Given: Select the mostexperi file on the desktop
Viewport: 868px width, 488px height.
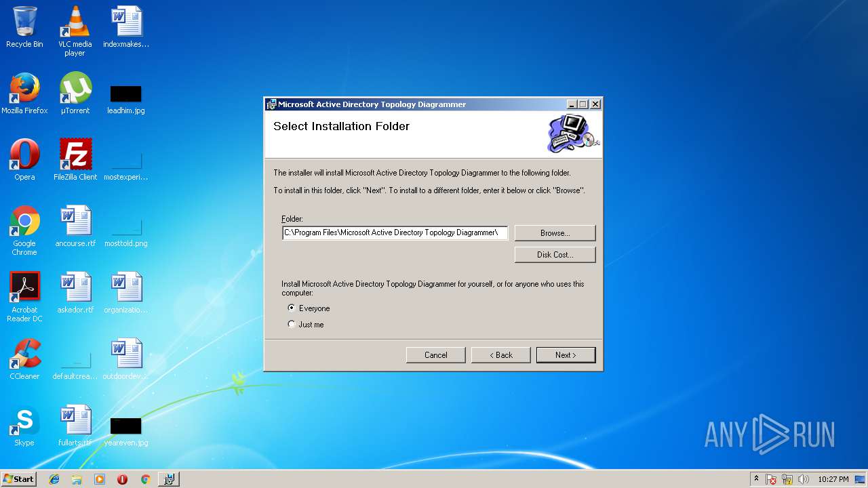Looking at the screenshot, I should [x=126, y=165].
